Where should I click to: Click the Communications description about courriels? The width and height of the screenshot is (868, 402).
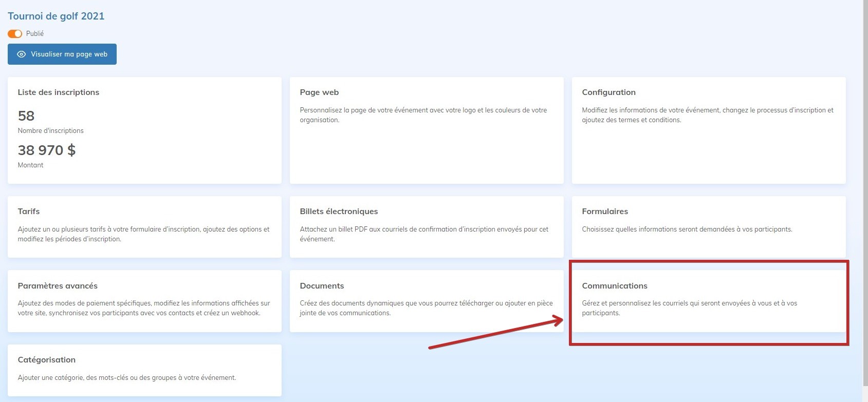click(690, 308)
